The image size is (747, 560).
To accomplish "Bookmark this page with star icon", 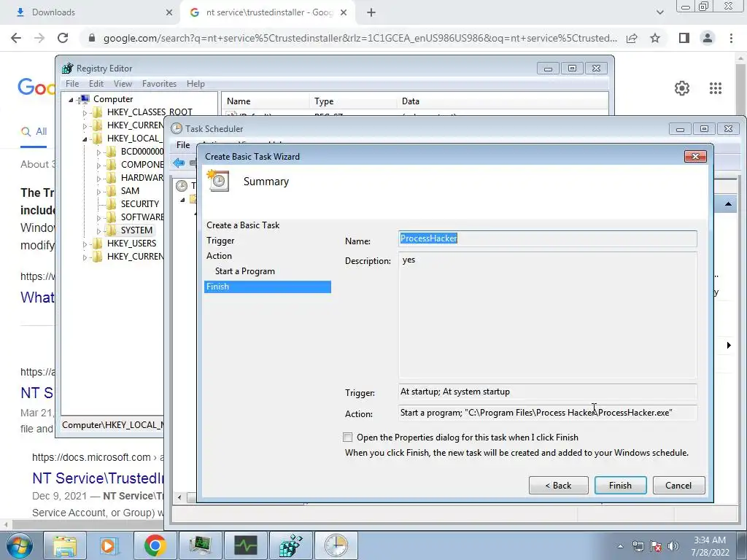I will click(655, 38).
